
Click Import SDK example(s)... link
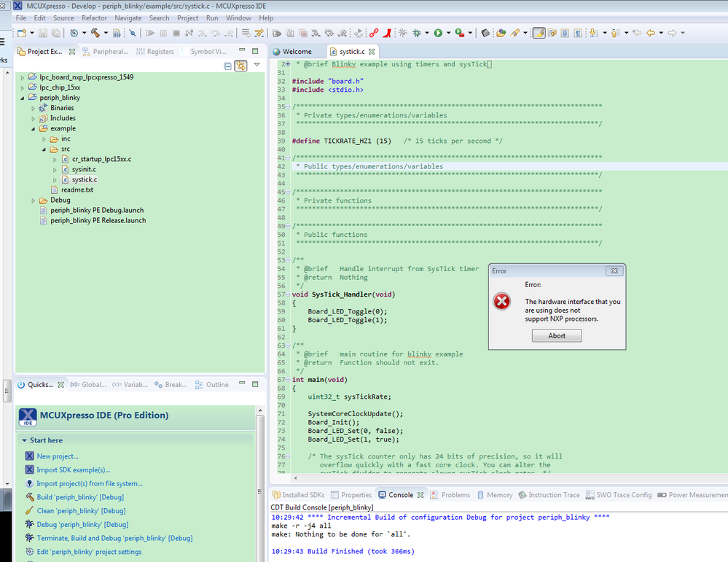click(74, 470)
